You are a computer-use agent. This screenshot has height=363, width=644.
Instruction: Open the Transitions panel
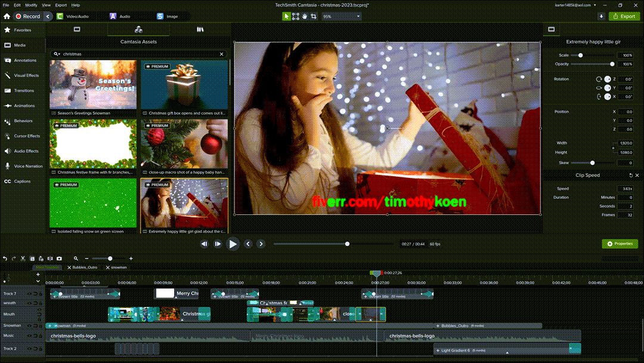23,90
